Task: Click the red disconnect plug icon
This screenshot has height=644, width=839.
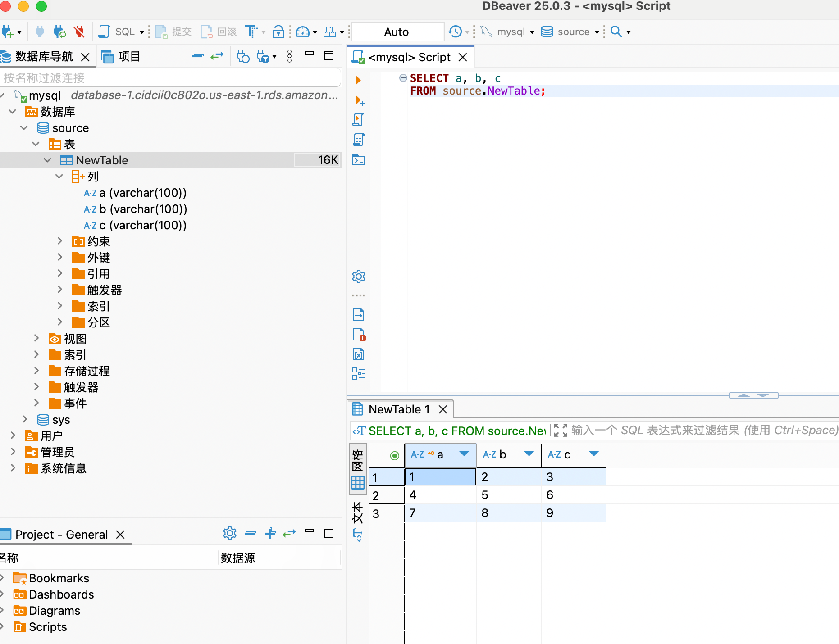Action: tap(79, 32)
